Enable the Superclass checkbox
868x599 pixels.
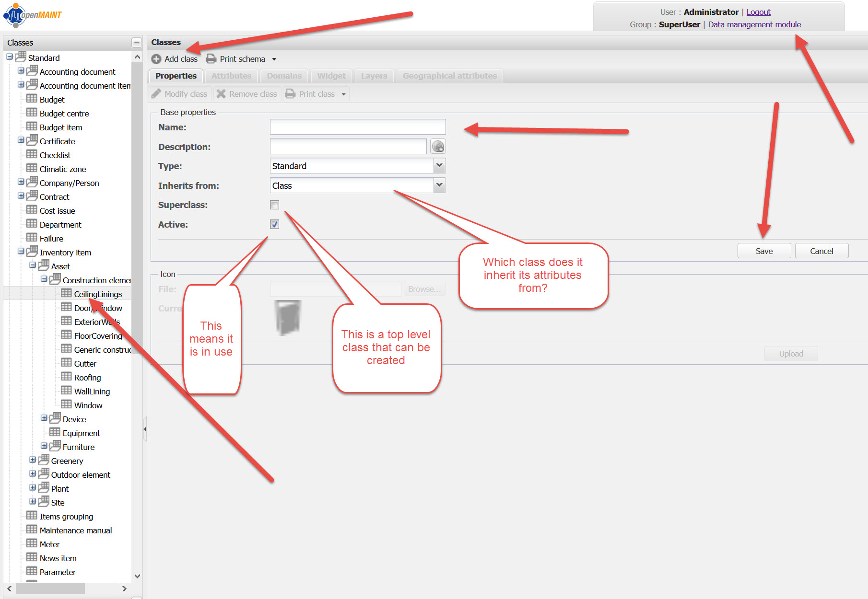click(274, 205)
